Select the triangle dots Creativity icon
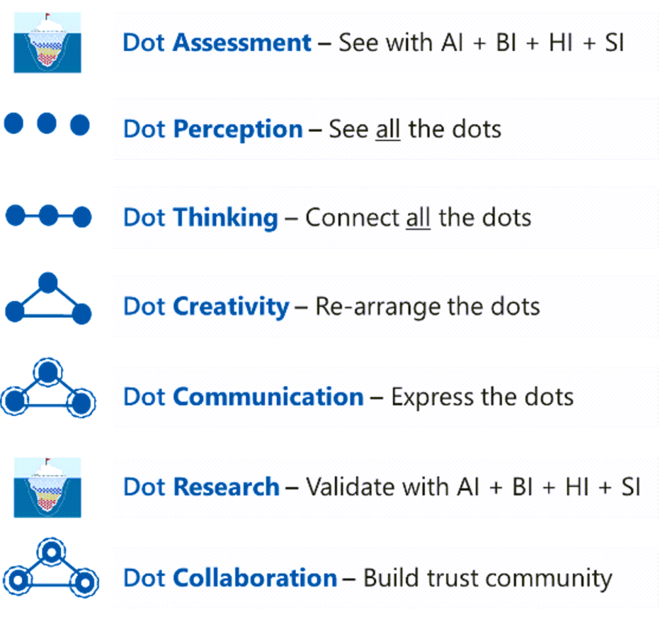The image size is (672, 622). pos(49,298)
